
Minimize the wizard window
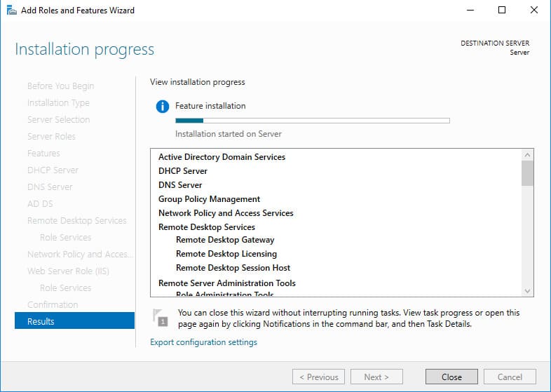click(468, 10)
